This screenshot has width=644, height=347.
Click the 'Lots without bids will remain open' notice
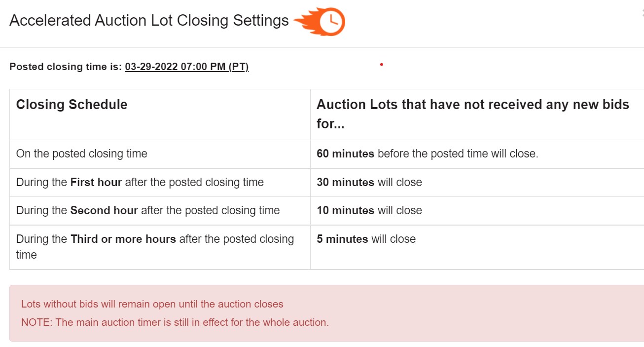tap(152, 304)
